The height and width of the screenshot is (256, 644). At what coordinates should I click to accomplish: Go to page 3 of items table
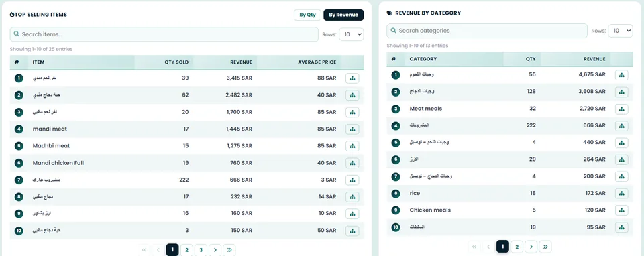click(x=201, y=250)
